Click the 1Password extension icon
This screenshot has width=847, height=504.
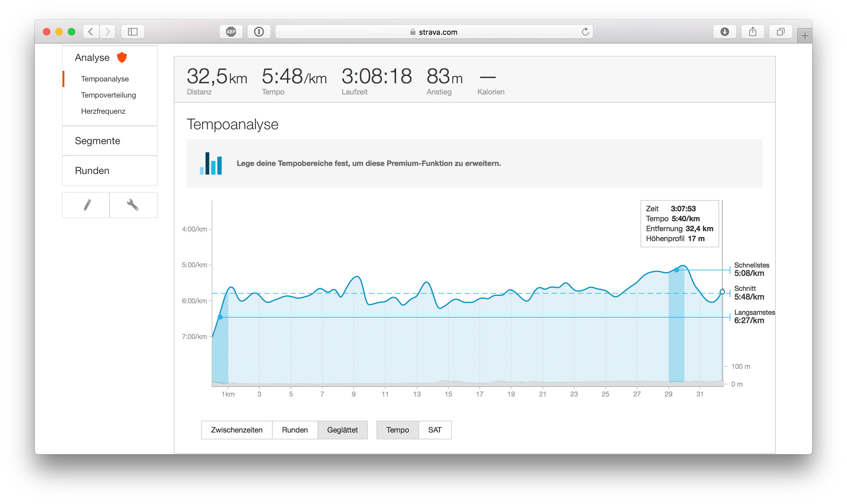pos(259,32)
